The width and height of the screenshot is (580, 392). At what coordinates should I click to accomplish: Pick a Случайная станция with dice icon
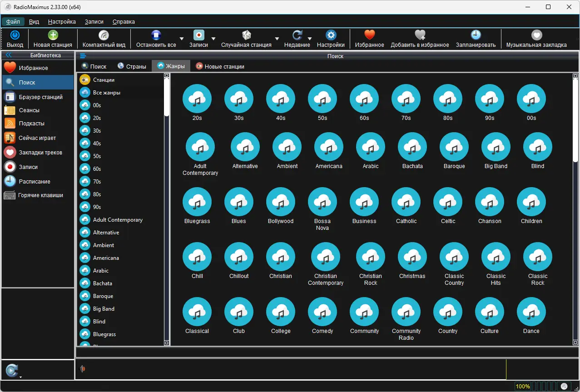point(246,35)
